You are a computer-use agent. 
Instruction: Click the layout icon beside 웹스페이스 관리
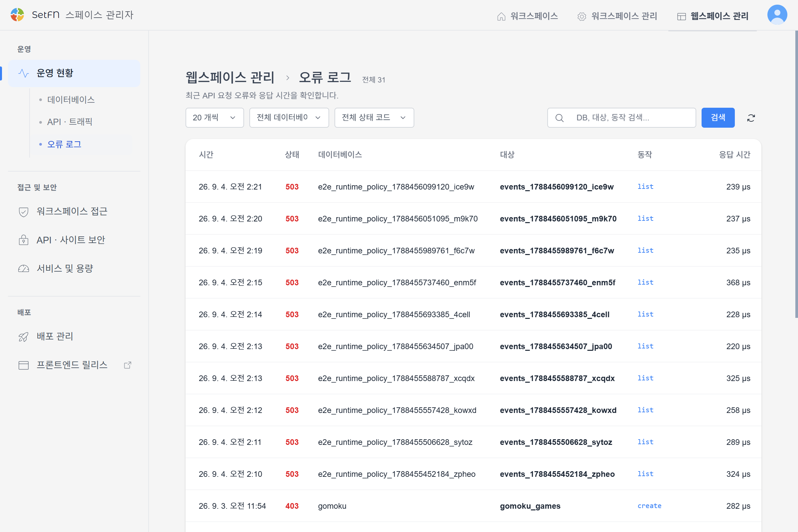tap(681, 16)
